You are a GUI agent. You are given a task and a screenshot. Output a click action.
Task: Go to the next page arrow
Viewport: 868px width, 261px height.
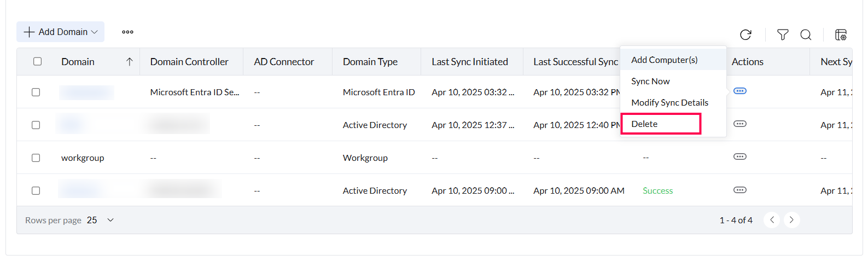(x=791, y=220)
